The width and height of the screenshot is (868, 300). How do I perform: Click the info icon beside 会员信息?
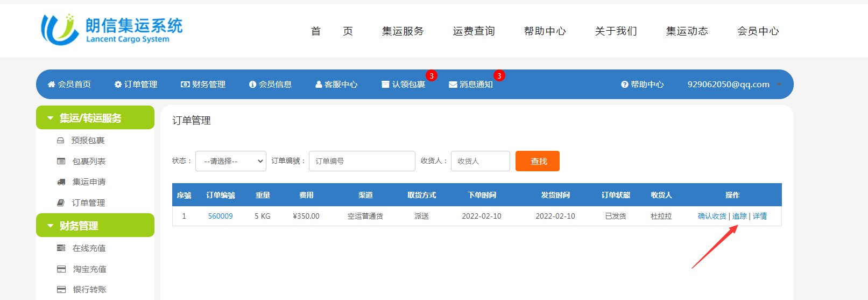[252, 85]
